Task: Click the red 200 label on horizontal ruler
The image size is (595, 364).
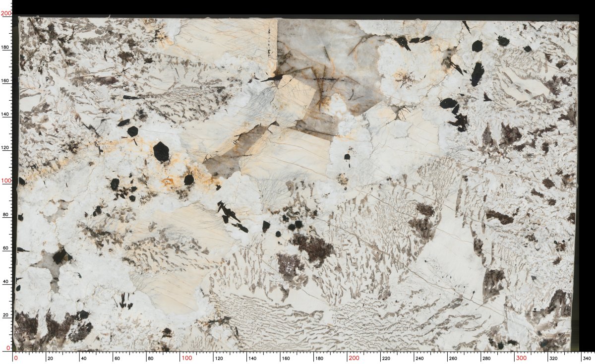Action: point(354,358)
